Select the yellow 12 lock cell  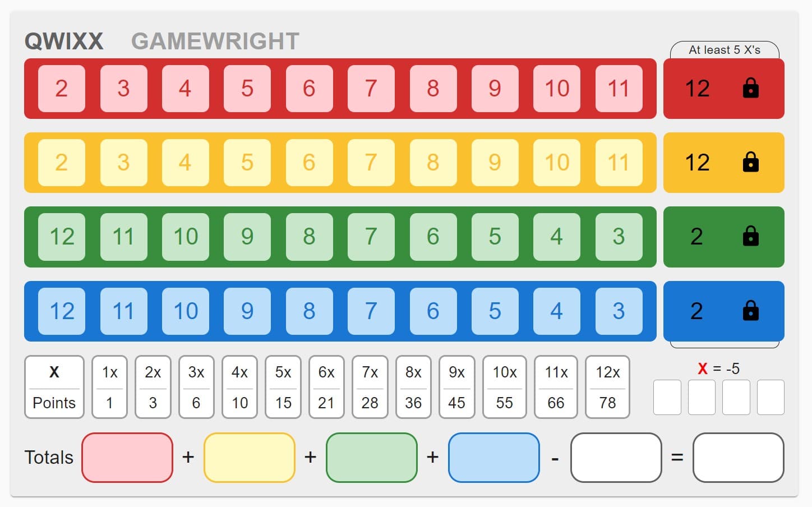[x=724, y=162]
